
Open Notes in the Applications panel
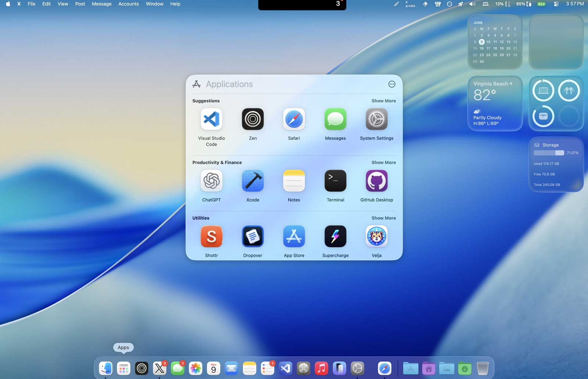point(294,181)
